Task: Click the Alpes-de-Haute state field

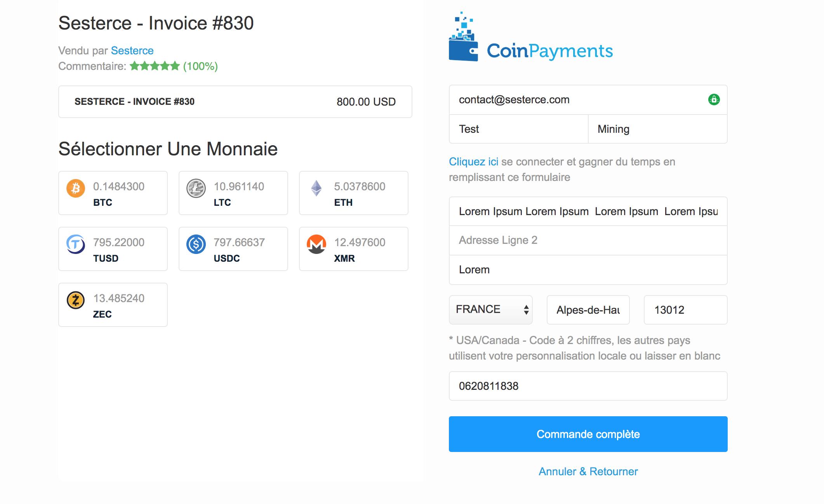Action: [588, 310]
